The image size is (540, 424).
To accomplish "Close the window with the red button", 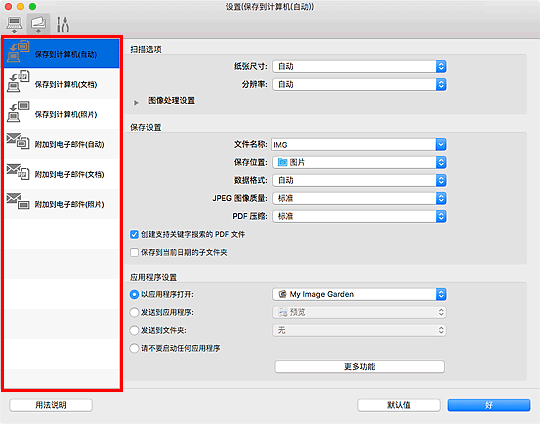I will point(9,7).
